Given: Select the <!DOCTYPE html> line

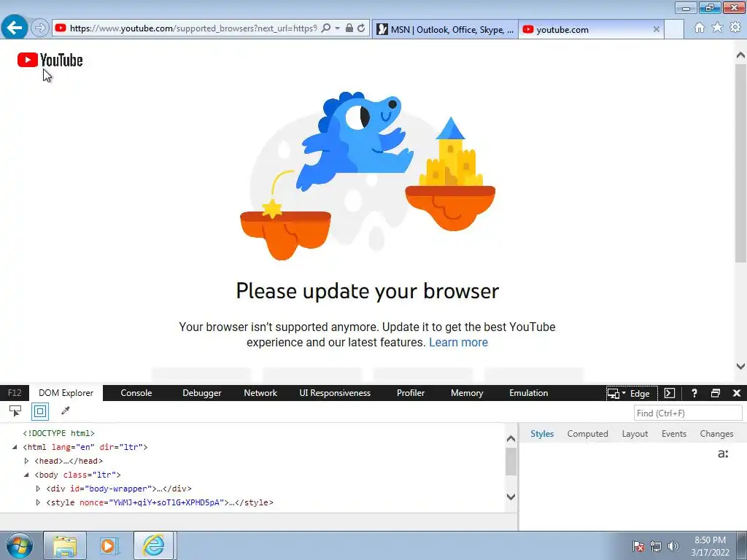Looking at the screenshot, I should (58, 433).
